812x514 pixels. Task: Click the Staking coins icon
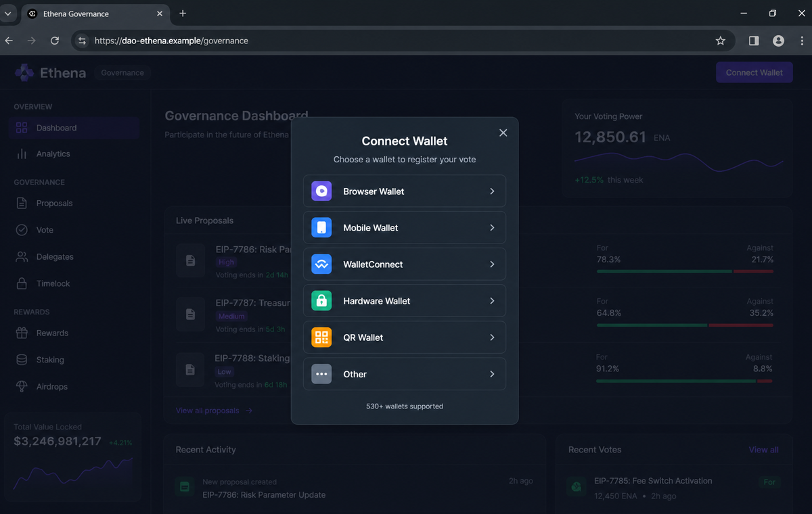tap(22, 360)
